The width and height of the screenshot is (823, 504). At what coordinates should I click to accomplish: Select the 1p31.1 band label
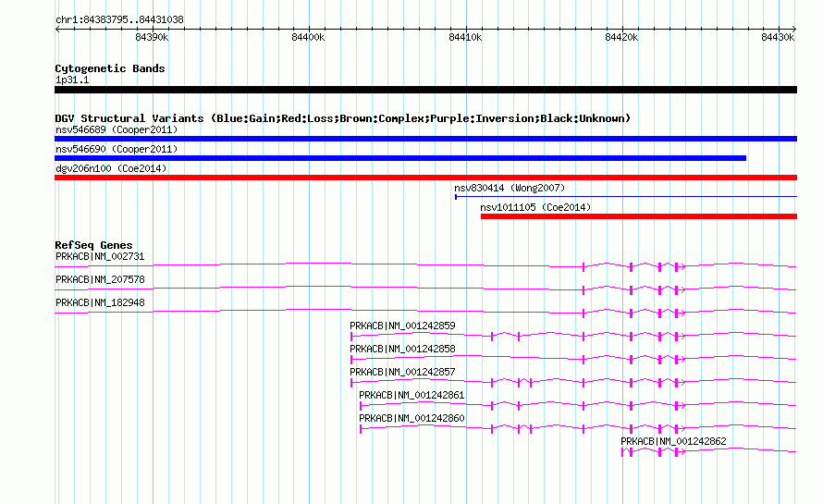click(x=72, y=80)
